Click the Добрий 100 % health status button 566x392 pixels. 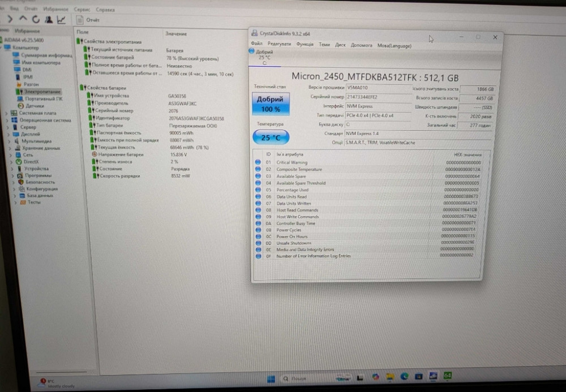271,104
